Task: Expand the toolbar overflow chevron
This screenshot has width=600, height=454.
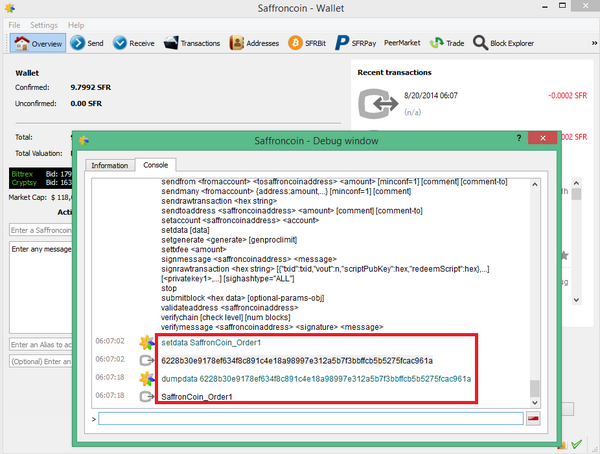Action: pos(594,43)
